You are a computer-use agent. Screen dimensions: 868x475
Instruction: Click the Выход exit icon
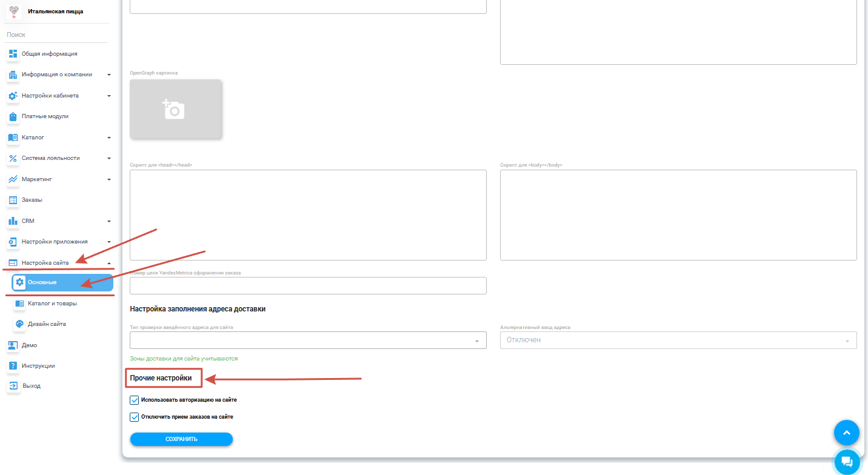click(x=13, y=386)
